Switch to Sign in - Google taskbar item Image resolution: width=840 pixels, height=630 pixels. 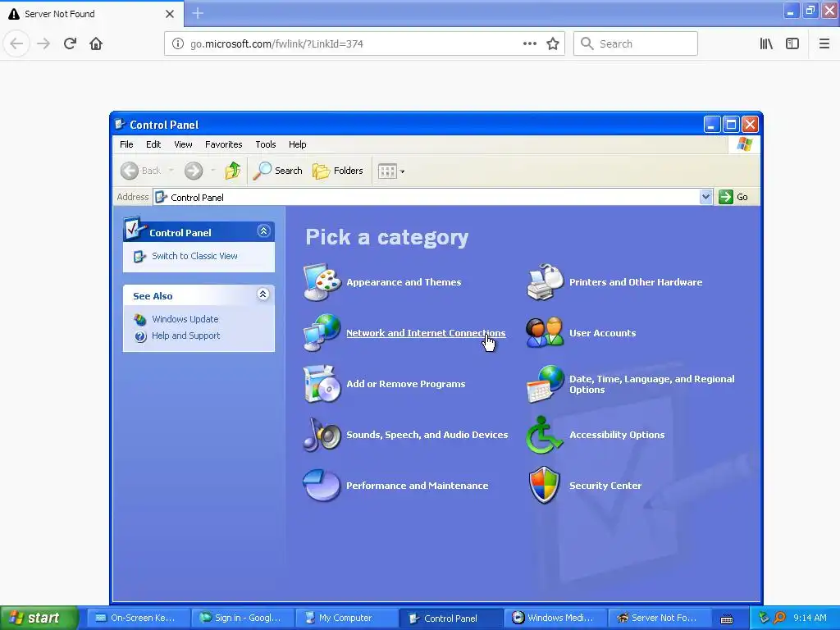[x=242, y=618]
